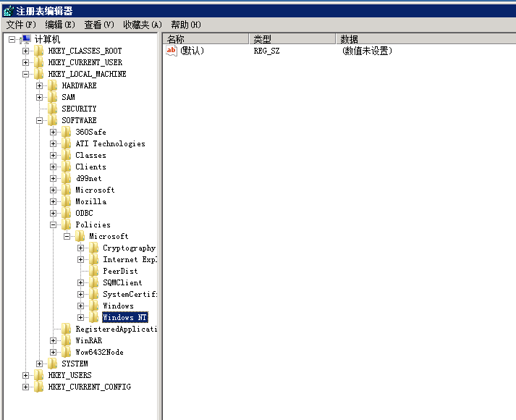Sort values by the 名称 column header
Screen dimensions: 516x420
pos(206,38)
